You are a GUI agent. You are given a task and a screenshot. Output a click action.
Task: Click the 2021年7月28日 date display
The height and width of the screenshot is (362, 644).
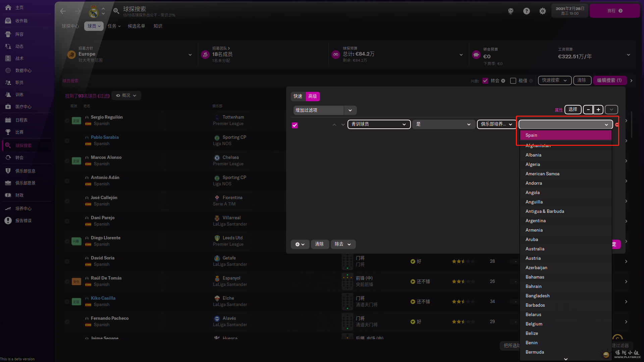[x=570, y=11]
